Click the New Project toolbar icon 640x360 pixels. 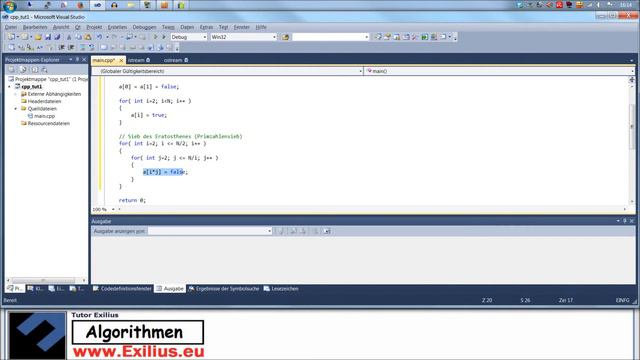pos(11,37)
